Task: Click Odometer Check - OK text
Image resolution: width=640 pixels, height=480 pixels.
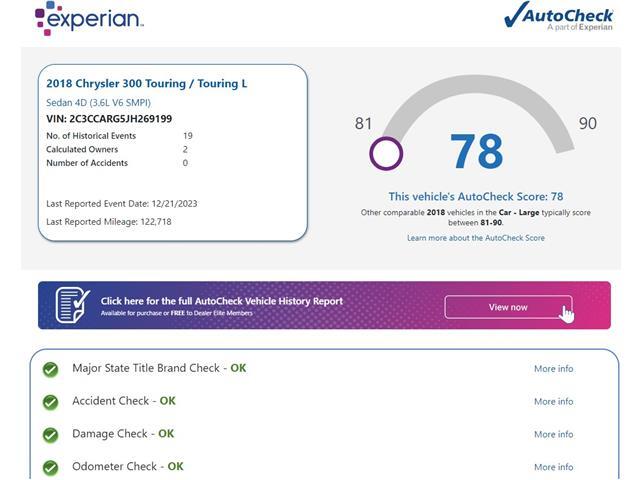Action: [x=128, y=466]
